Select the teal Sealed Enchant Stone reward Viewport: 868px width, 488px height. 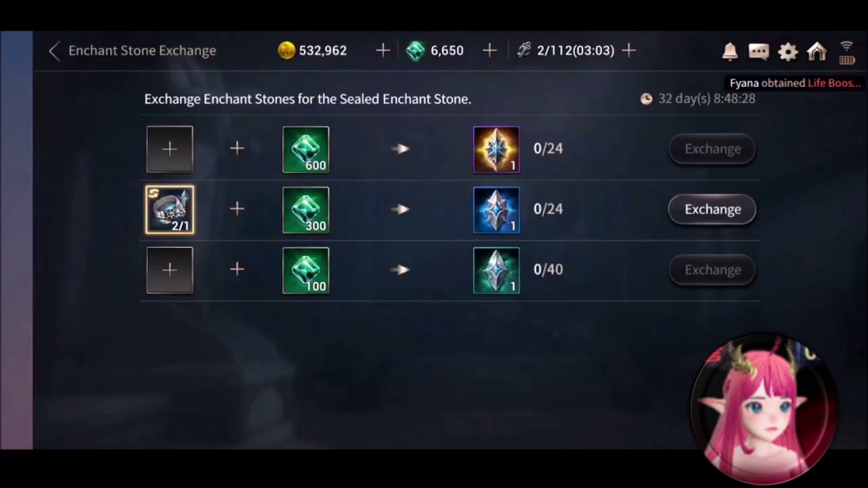tap(496, 270)
